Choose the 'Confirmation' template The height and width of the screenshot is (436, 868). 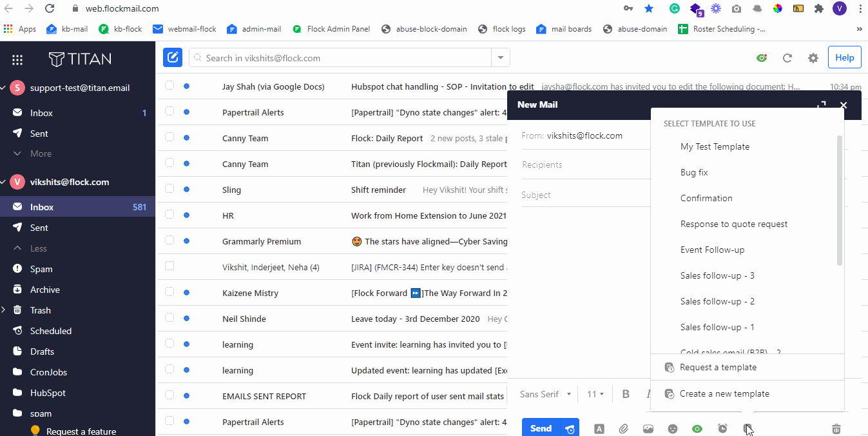click(706, 198)
